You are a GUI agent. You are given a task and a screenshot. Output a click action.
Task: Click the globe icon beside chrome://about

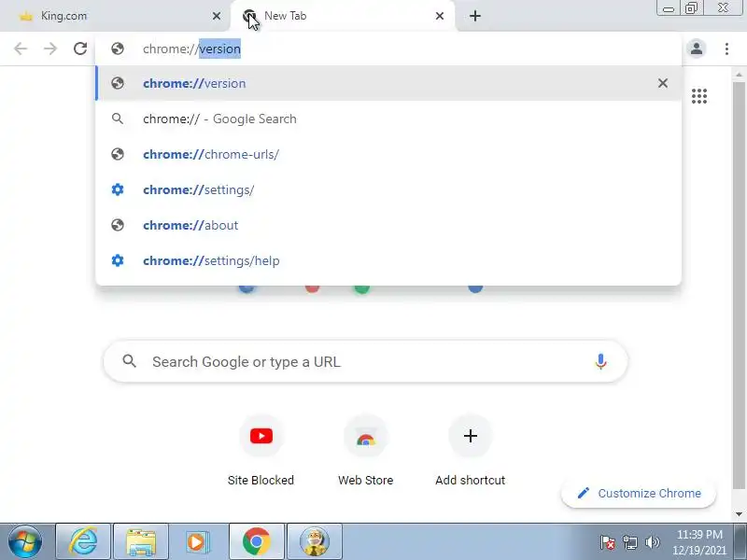coord(118,225)
